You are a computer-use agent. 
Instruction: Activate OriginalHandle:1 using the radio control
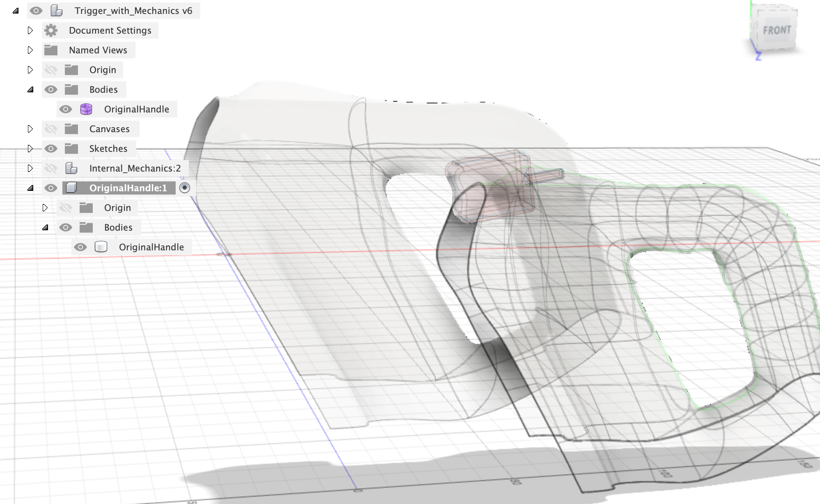185,188
